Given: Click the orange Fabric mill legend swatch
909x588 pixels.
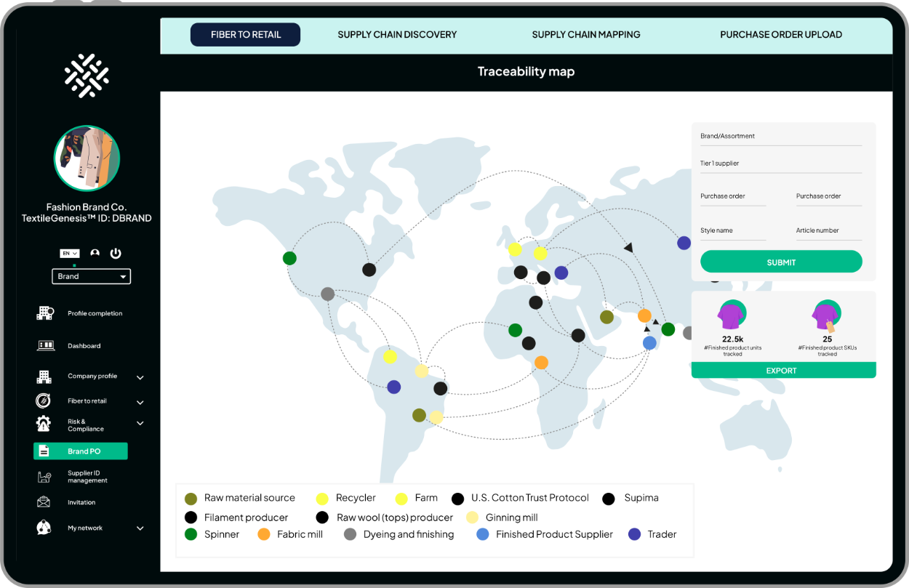Looking at the screenshot, I should (264, 534).
